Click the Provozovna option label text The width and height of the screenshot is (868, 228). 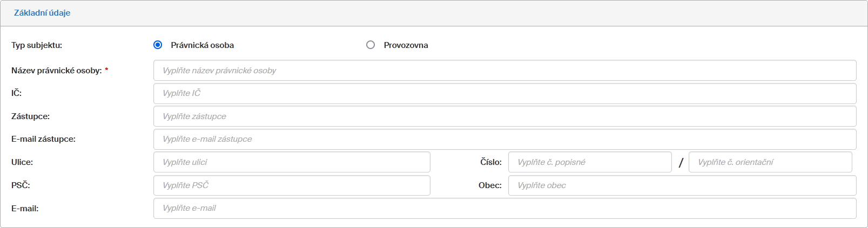tap(406, 45)
